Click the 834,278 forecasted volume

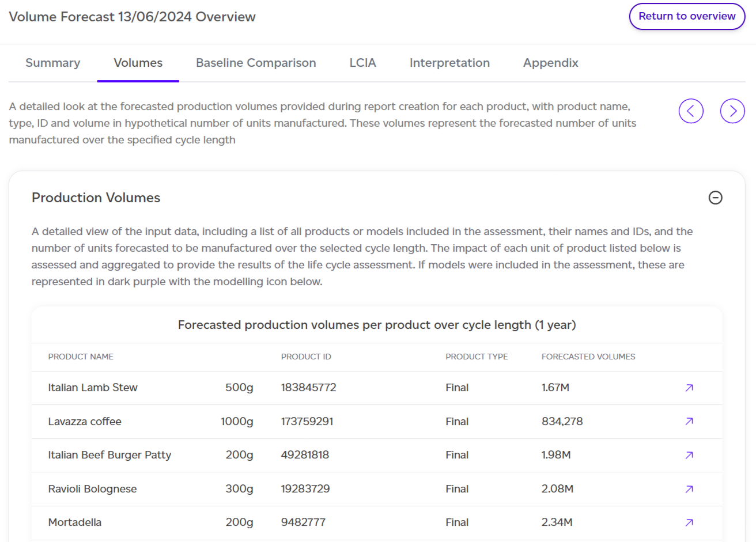point(562,422)
